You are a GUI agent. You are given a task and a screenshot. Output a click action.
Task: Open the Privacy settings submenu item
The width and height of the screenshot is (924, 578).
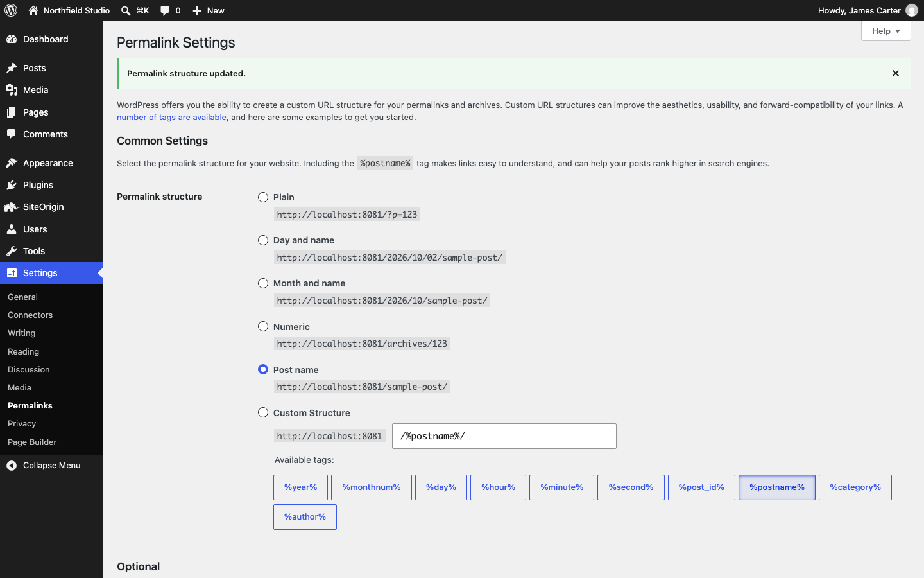pos(22,423)
